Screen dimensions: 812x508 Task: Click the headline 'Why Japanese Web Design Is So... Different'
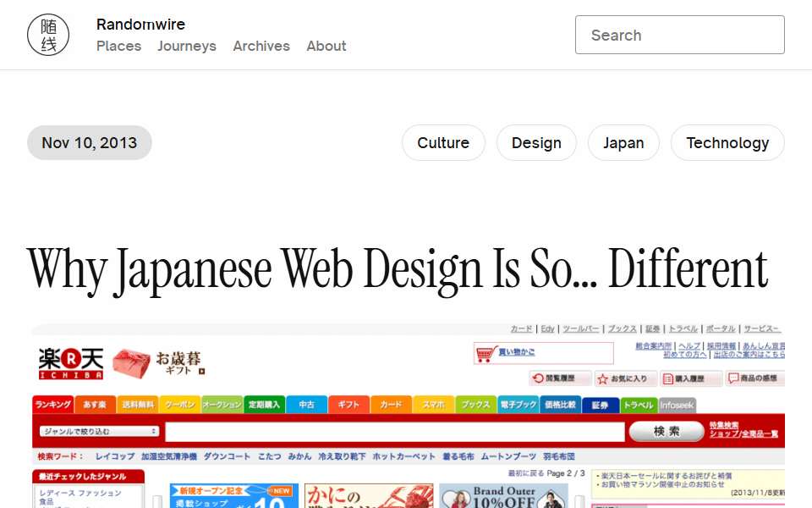click(398, 270)
